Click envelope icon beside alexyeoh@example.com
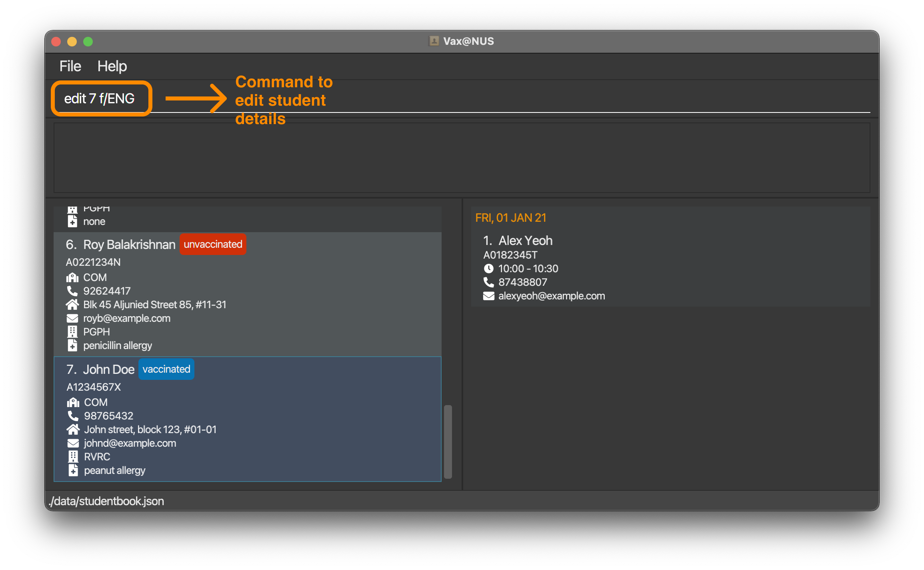The image size is (924, 570). point(488,296)
